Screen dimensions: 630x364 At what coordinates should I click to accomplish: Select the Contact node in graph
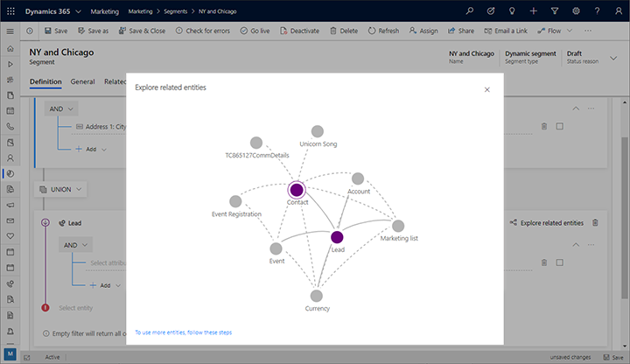point(297,190)
